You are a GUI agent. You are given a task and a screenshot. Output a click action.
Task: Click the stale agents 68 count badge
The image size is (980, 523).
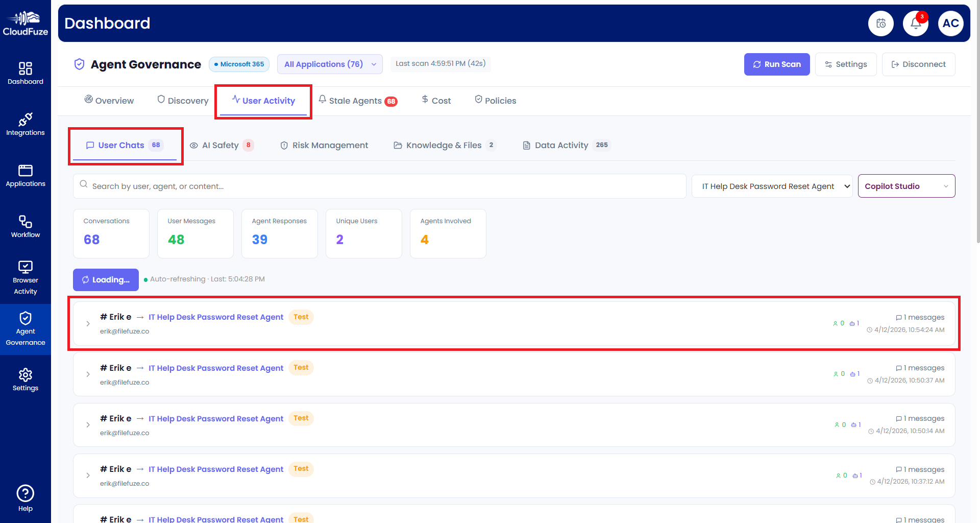pyautogui.click(x=391, y=101)
